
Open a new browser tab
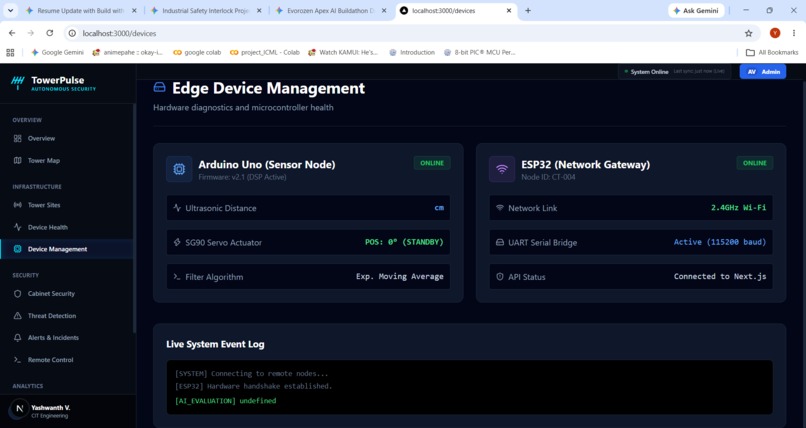coord(528,10)
